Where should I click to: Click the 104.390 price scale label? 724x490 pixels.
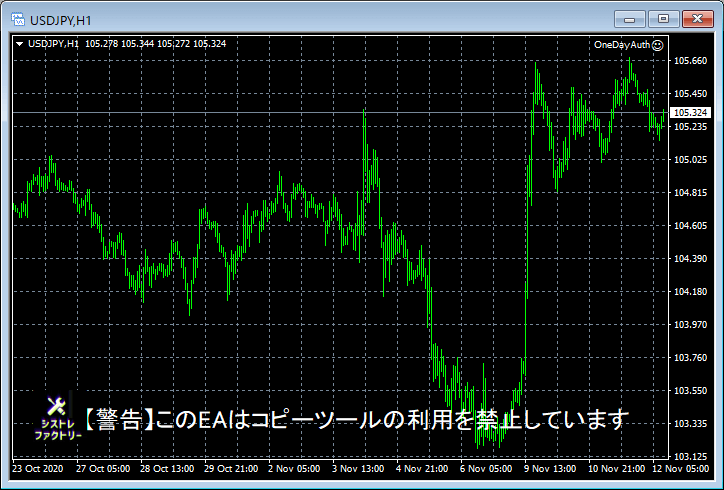[x=690, y=259]
